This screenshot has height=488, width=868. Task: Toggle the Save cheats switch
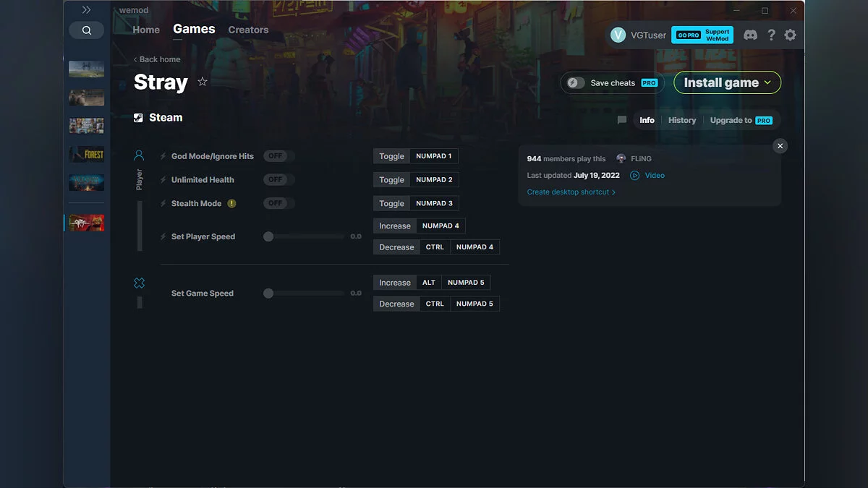[576, 82]
